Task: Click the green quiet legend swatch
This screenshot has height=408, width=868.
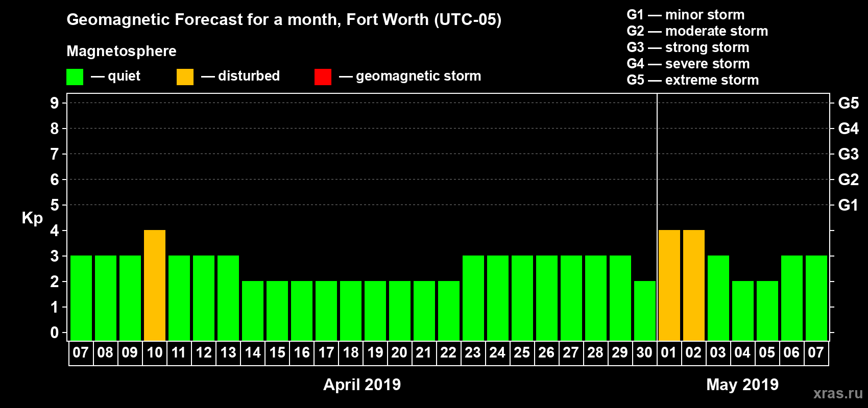Action: coord(75,77)
